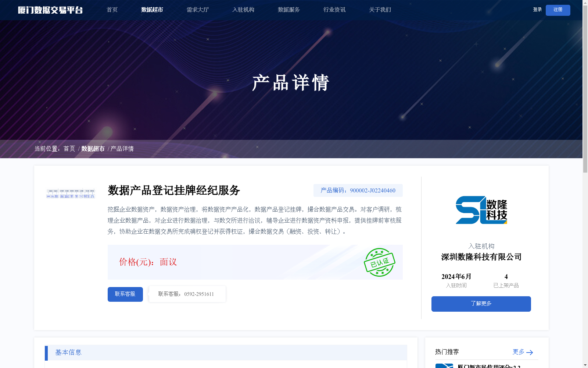
Task: Click the scrollbar up arrow
Action: [x=585, y=3]
